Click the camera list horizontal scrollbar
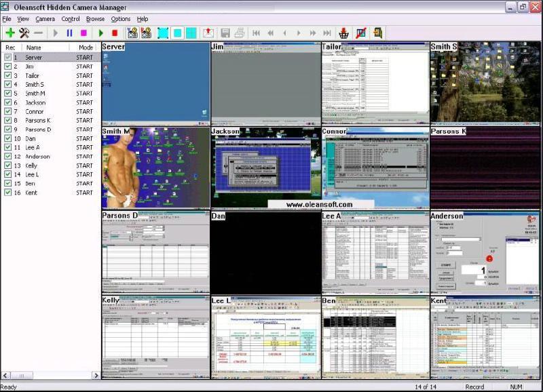Viewport: 543px width, 392px height. 51,375
